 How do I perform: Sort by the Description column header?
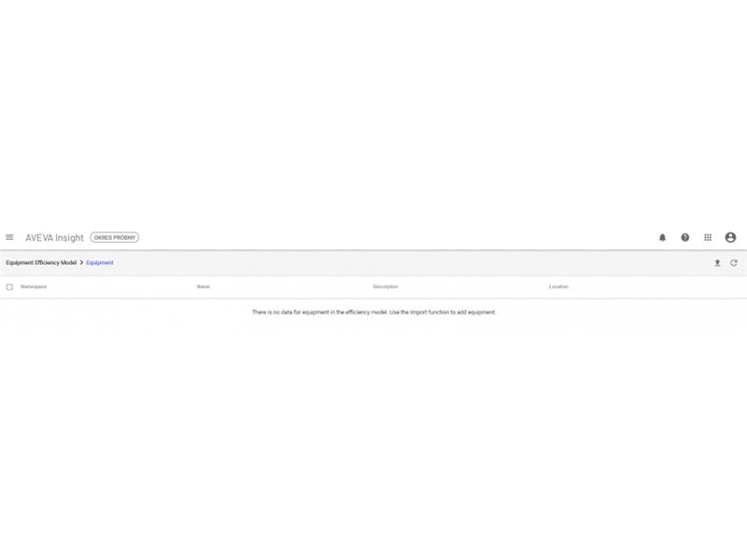(x=386, y=287)
